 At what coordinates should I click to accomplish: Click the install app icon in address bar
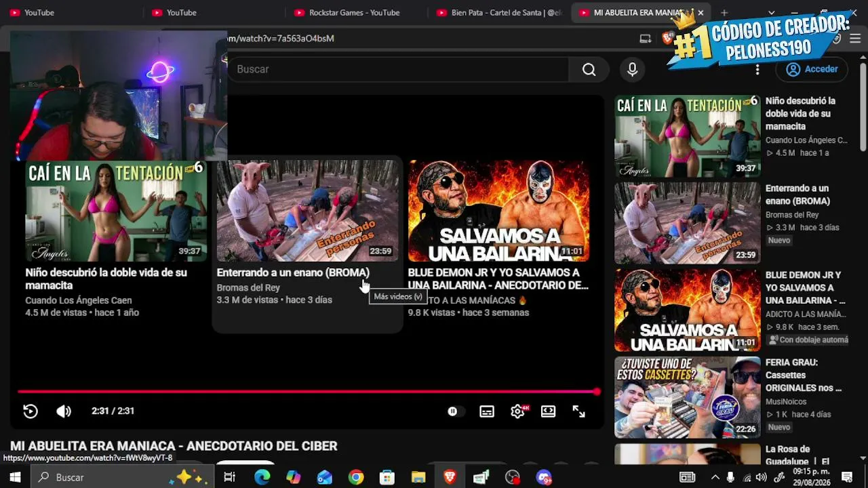(646, 39)
